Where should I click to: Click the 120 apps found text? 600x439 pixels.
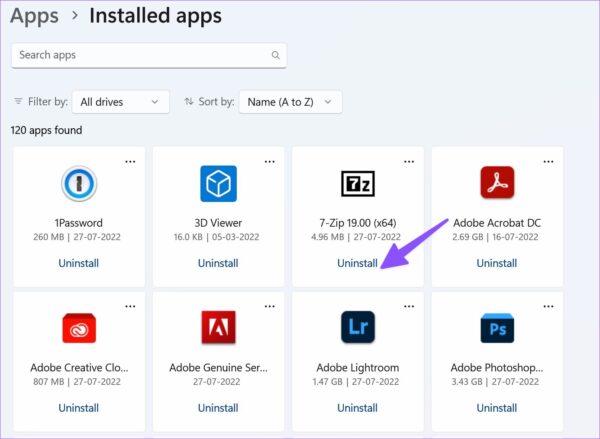coord(46,130)
